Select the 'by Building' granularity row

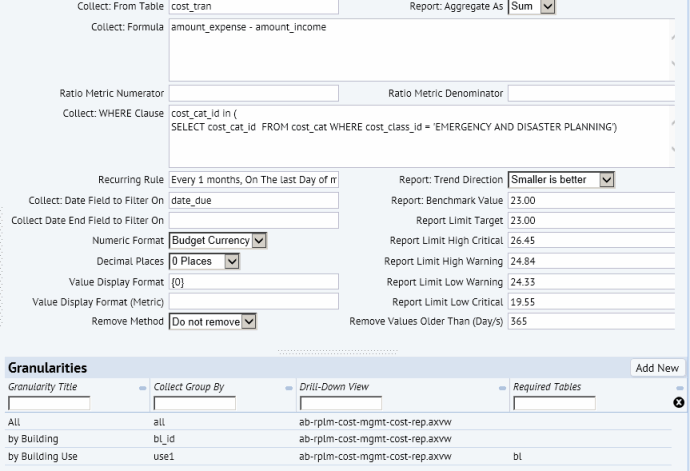(33, 439)
